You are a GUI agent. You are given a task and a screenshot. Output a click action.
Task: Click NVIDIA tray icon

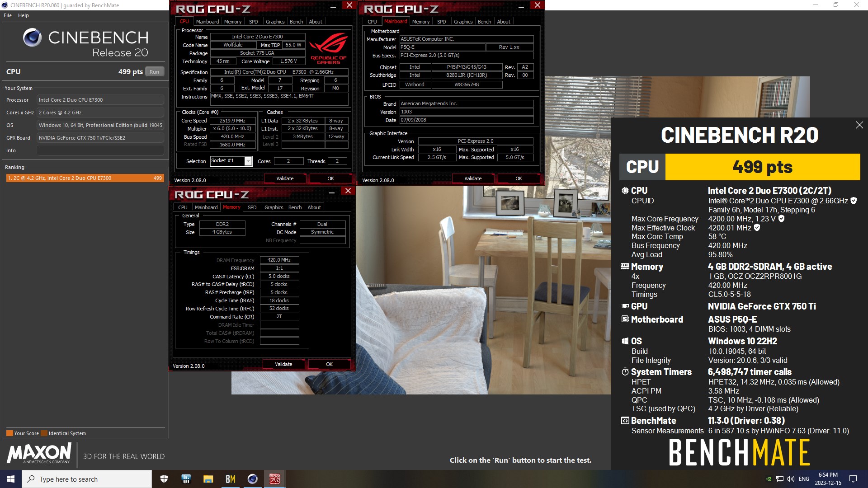[769, 479]
